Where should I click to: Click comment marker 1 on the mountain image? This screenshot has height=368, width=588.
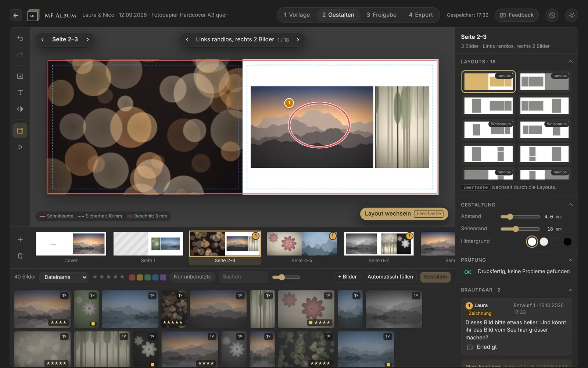coord(289,103)
